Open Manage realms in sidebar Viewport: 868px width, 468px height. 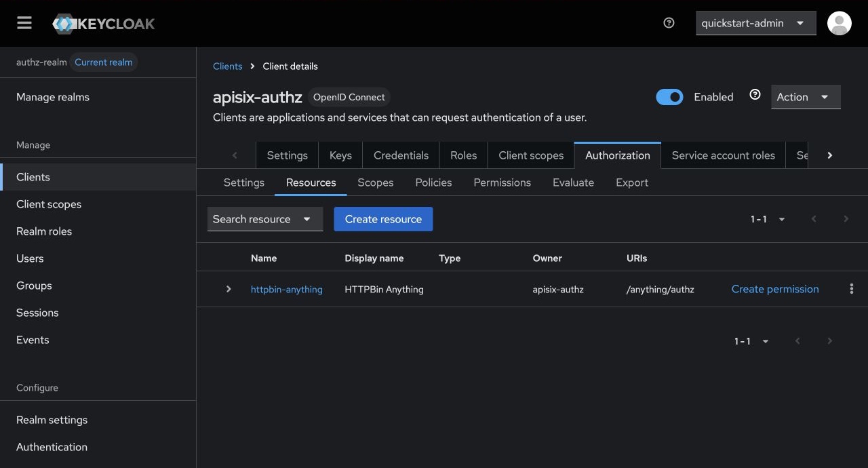click(x=98, y=97)
